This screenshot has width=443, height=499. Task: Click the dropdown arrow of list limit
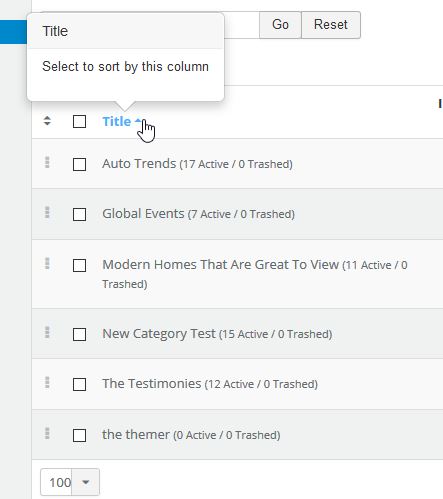click(86, 482)
